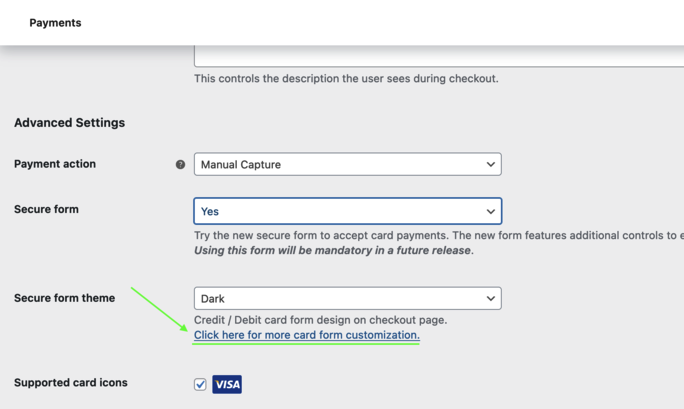
Task: Click the Payment action field label
Action: pyautogui.click(x=55, y=164)
